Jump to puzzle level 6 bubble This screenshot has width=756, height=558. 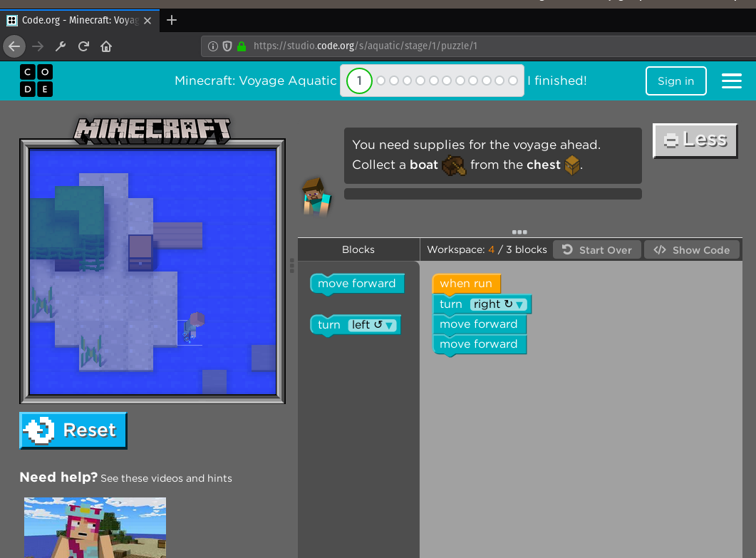coord(434,81)
